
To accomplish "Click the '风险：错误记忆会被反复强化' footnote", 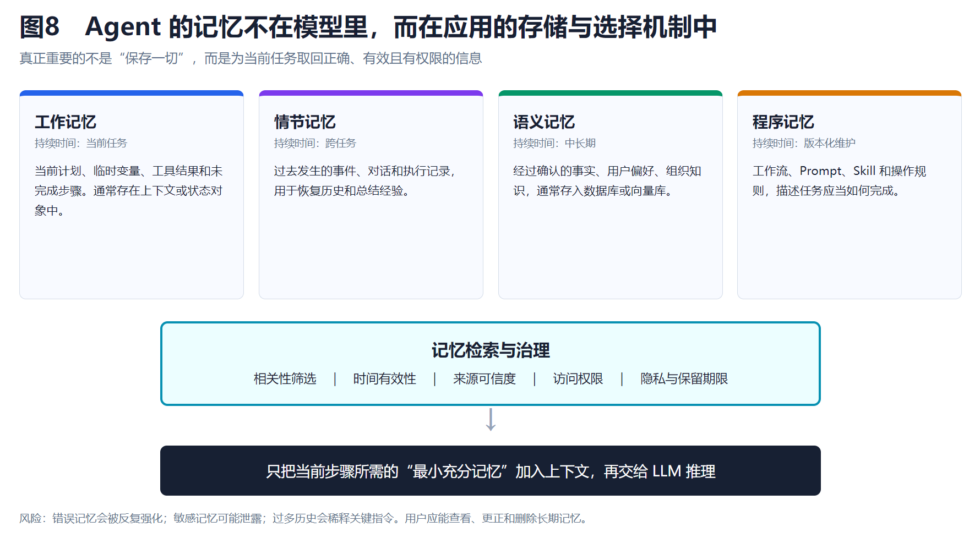I will (304, 518).
